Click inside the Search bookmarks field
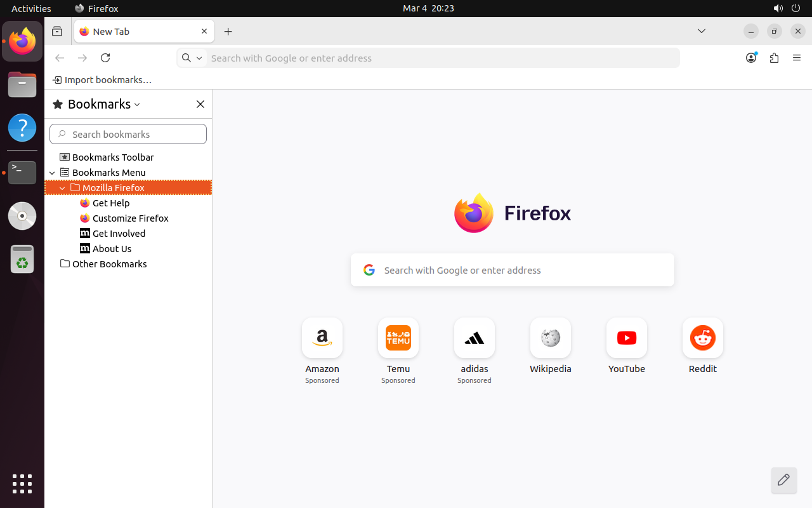Viewport: 812px width, 508px height. (128, 134)
